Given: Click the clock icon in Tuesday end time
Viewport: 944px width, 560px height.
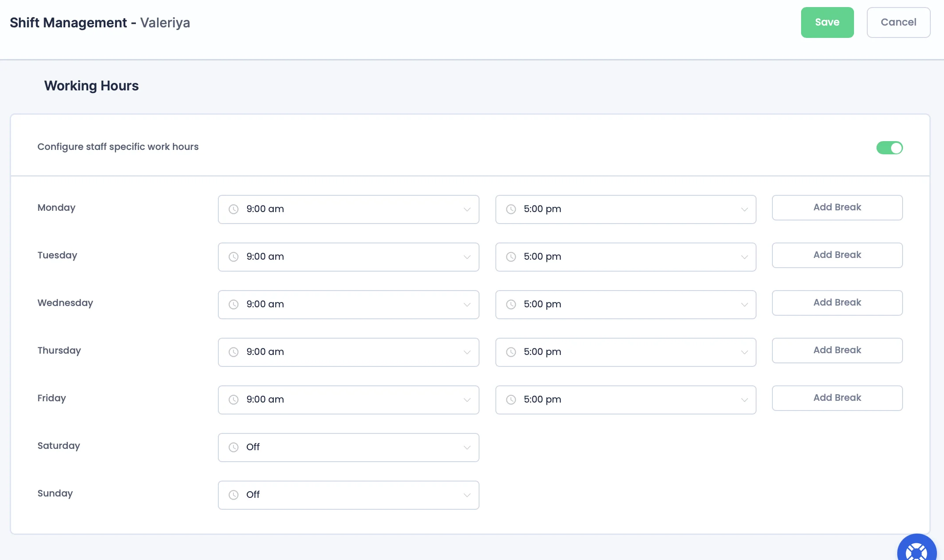Looking at the screenshot, I should coord(511,257).
